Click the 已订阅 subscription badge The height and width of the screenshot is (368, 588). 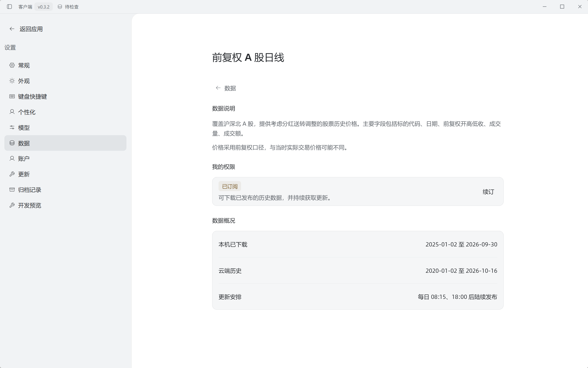(230, 187)
